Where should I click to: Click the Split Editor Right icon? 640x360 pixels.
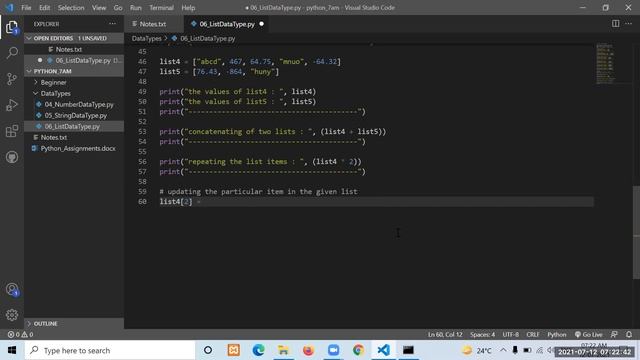click(615, 24)
